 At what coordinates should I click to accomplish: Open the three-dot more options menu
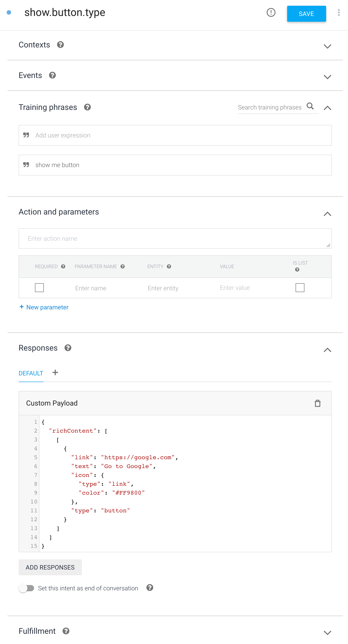coord(339,12)
